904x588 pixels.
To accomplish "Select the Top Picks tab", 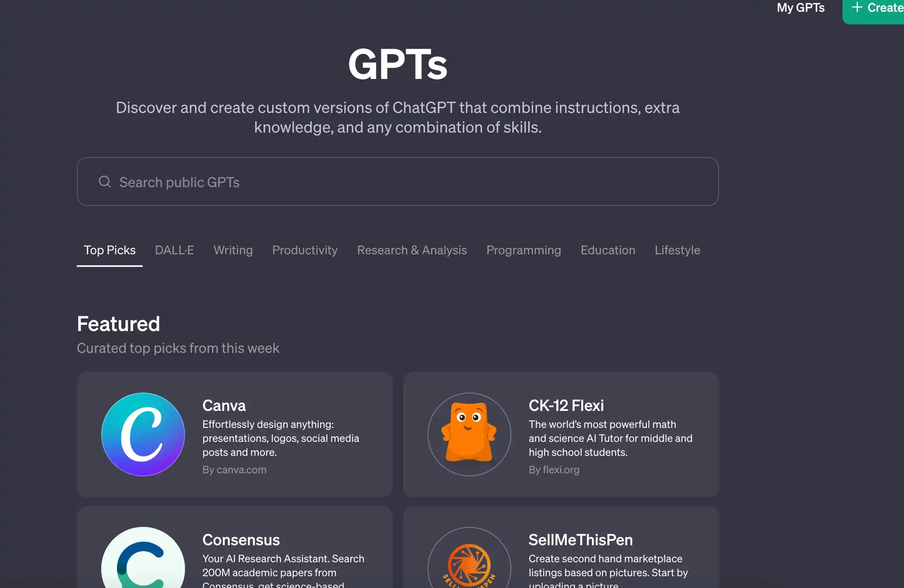I will pos(110,250).
